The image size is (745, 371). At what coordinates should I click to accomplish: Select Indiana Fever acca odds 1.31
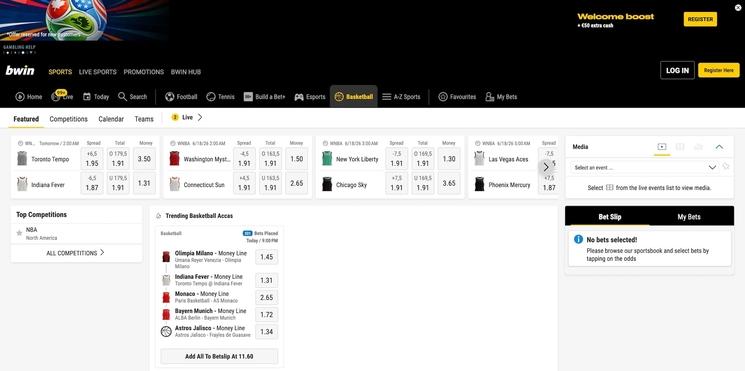pyautogui.click(x=267, y=280)
